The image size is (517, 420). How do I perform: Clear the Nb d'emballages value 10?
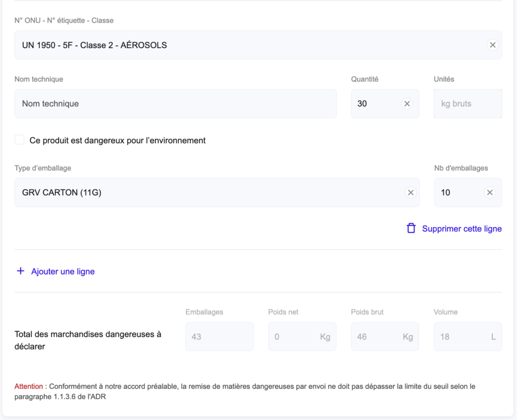tap(489, 192)
